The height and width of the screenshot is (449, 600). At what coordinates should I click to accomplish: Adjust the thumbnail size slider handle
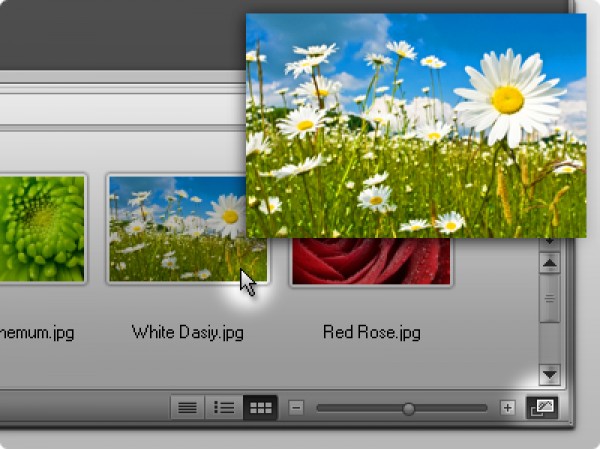click(408, 409)
